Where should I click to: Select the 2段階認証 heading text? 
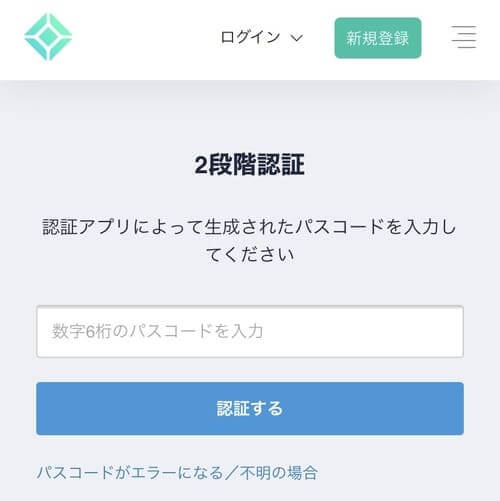click(250, 165)
